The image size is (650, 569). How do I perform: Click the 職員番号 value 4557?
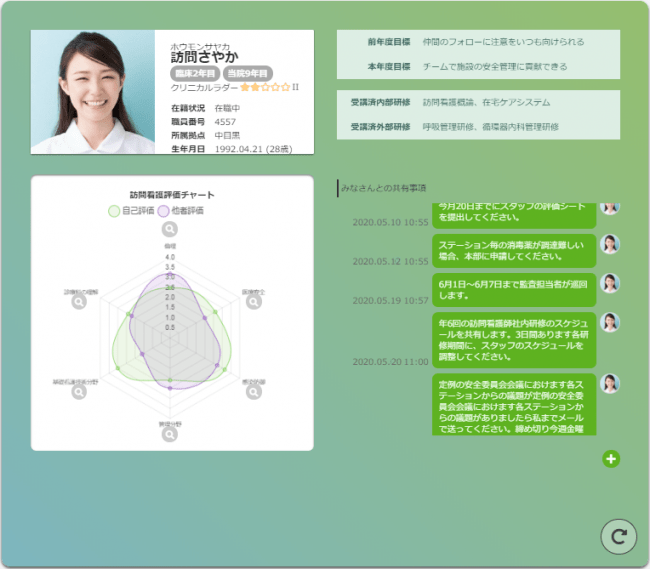225,122
